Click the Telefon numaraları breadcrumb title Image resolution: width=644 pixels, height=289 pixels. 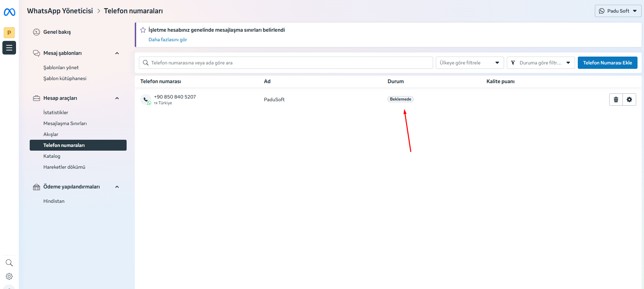click(x=133, y=11)
